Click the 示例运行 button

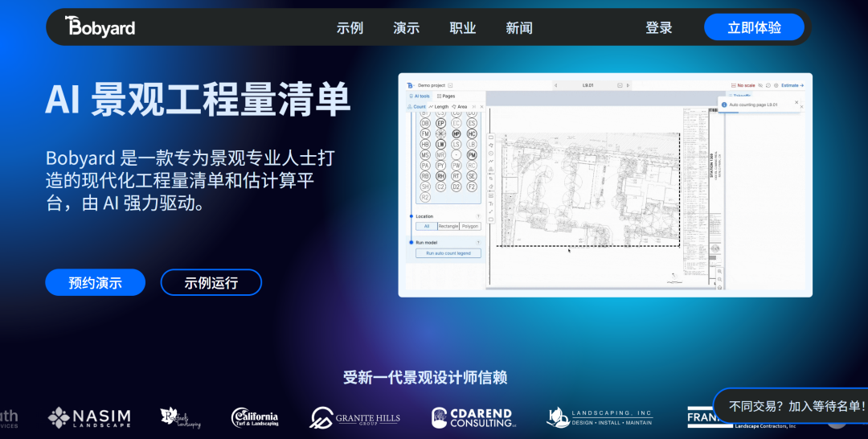(x=211, y=282)
